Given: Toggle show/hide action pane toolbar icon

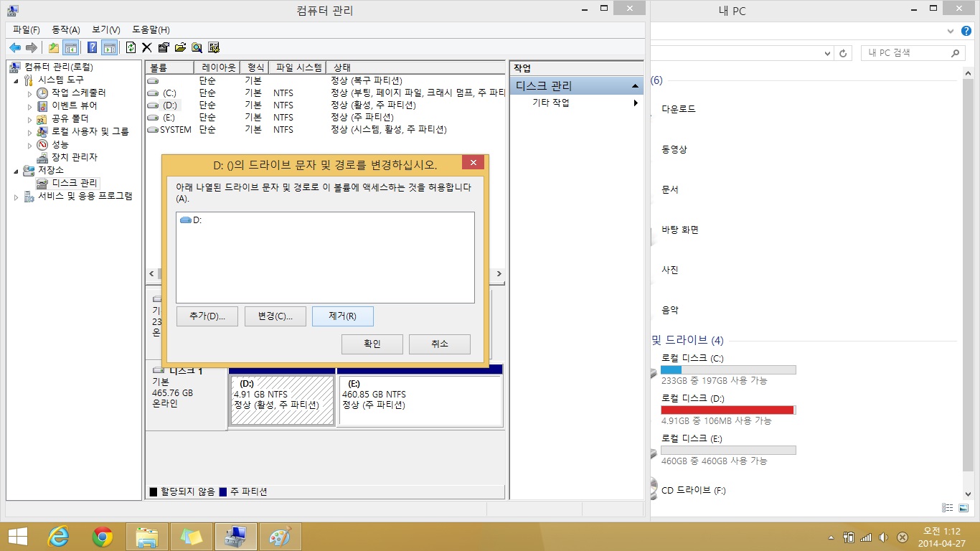Looking at the screenshot, I should pos(109,47).
